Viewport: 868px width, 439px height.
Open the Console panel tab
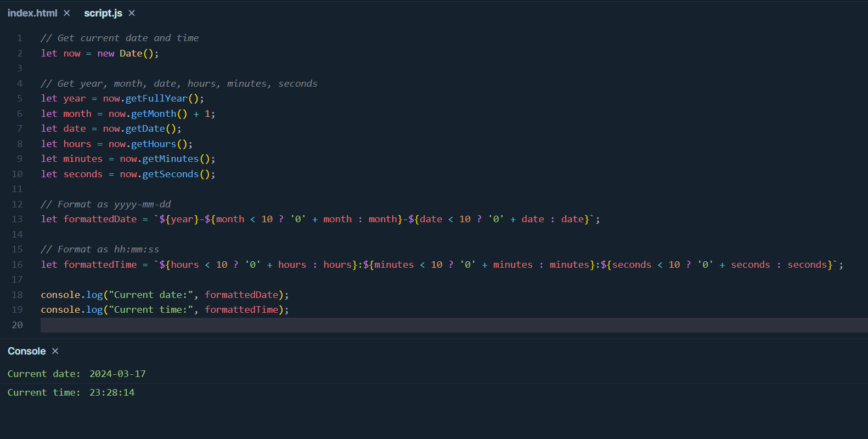pos(27,351)
